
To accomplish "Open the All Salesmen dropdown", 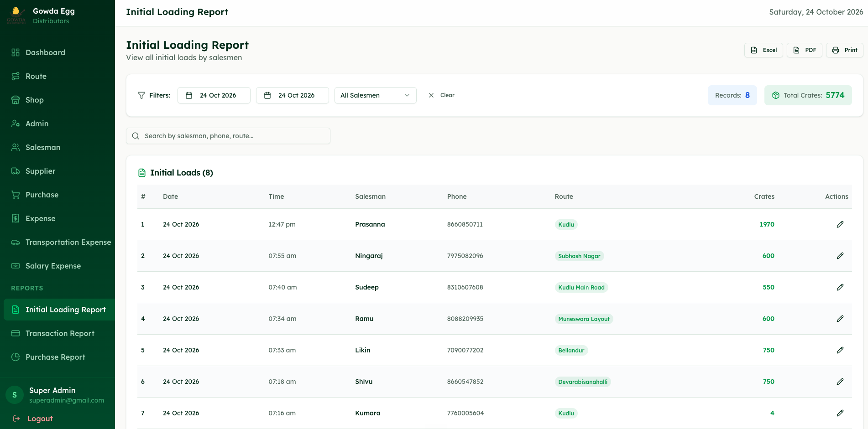I will click(375, 95).
